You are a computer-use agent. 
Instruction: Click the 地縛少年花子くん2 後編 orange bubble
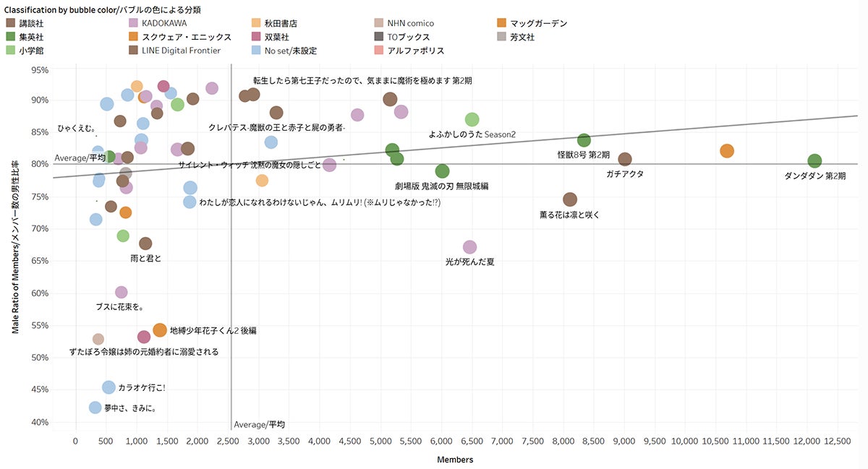[x=160, y=330]
